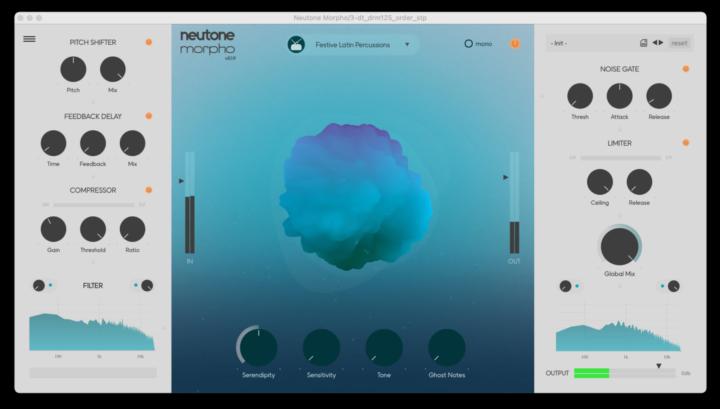Click the Pitch knob

point(73,69)
